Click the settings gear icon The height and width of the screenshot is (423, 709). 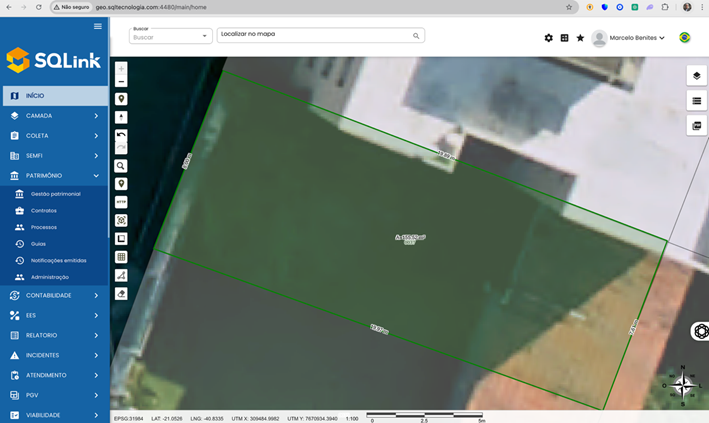pyautogui.click(x=548, y=38)
